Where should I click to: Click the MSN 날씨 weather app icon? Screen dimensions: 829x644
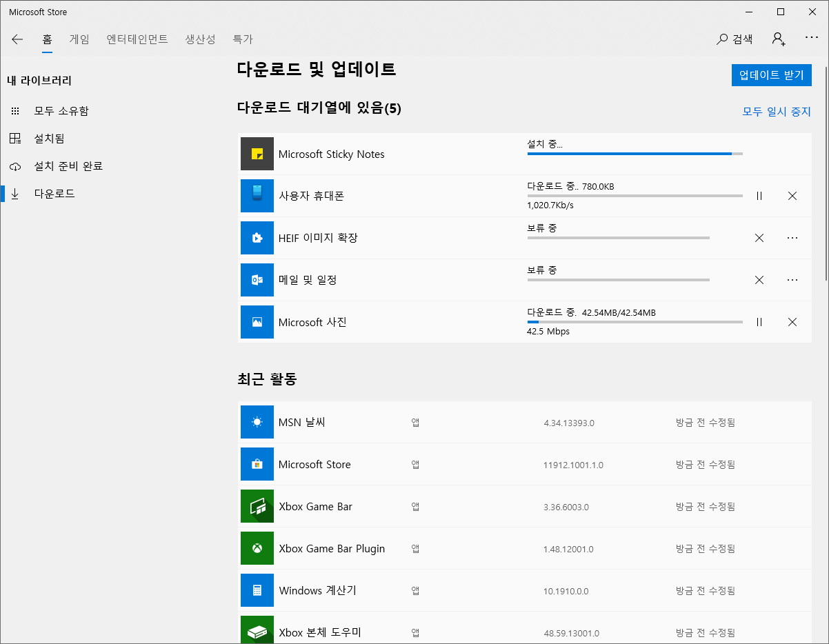click(x=256, y=422)
